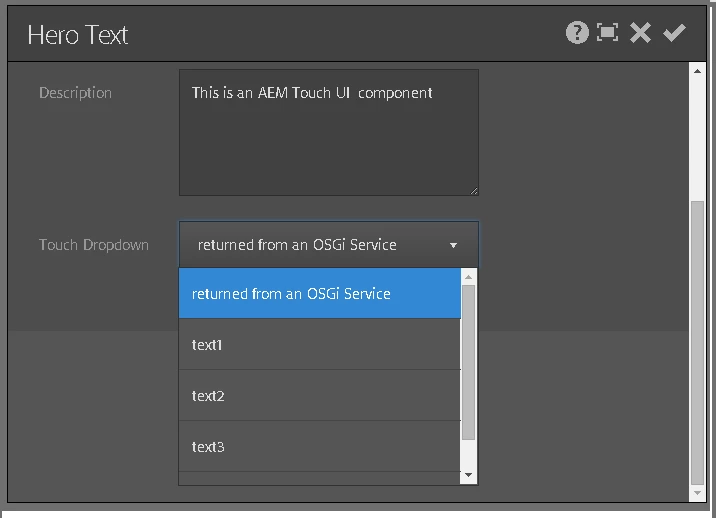716x518 pixels.
Task: Click the Touch Dropdown field label
Action: pyautogui.click(x=94, y=245)
